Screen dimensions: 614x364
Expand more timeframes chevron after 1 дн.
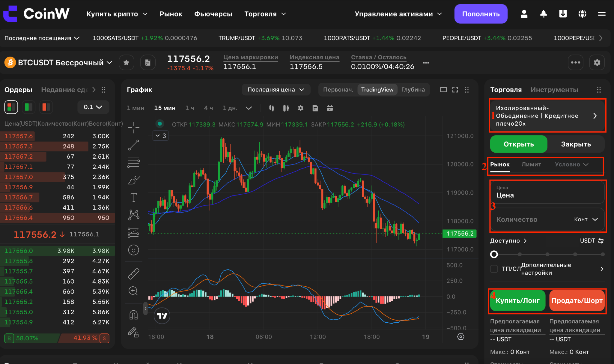(249, 108)
